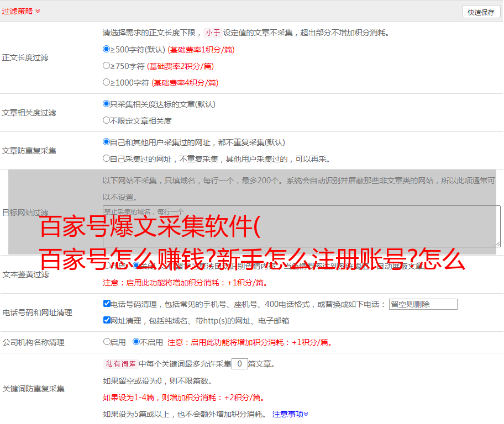Enable 公司机构名称清理 with 启用 radio
Screen dimensions: 504x424
coord(107,342)
